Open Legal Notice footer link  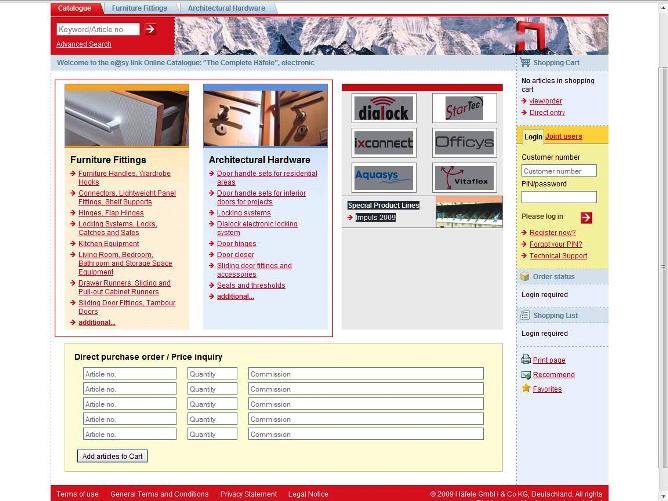click(308, 494)
